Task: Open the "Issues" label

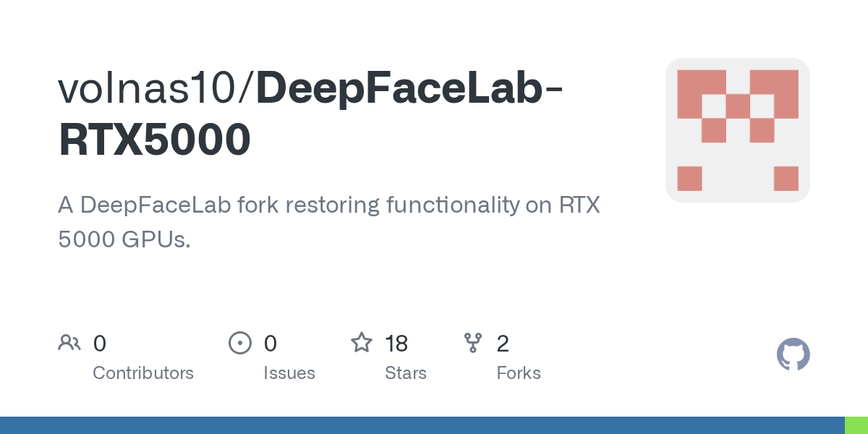Action: coord(289,373)
